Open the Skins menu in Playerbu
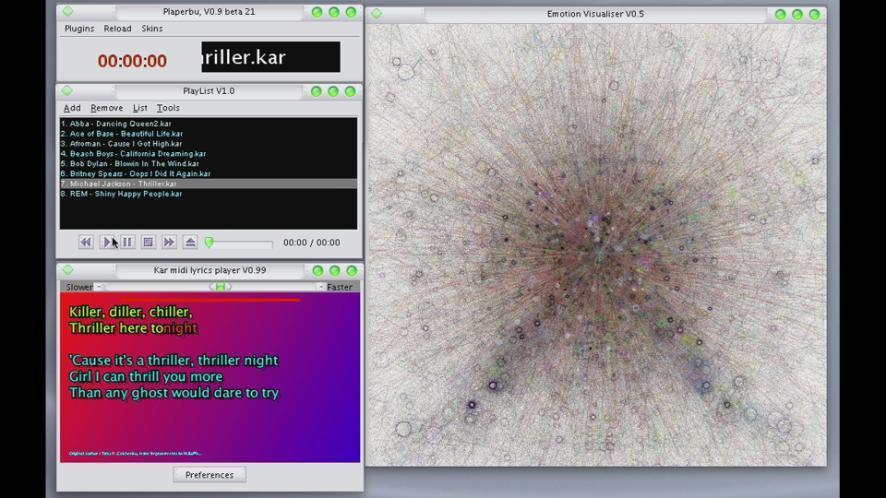This screenshot has width=886, height=498. [152, 28]
